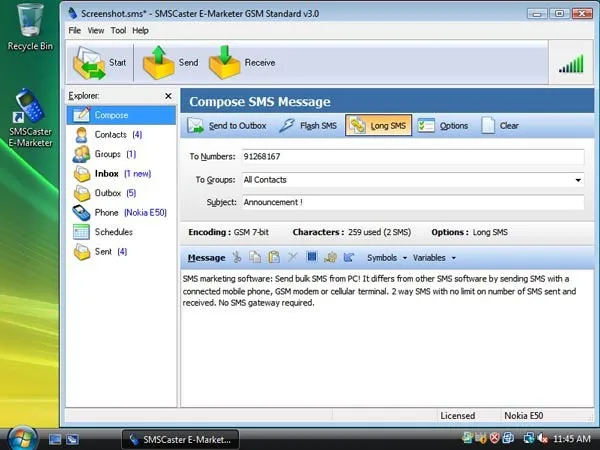Viewport: 600px width, 450px height.
Task: Click the icon right of the blue square
Action: [330, 258]
